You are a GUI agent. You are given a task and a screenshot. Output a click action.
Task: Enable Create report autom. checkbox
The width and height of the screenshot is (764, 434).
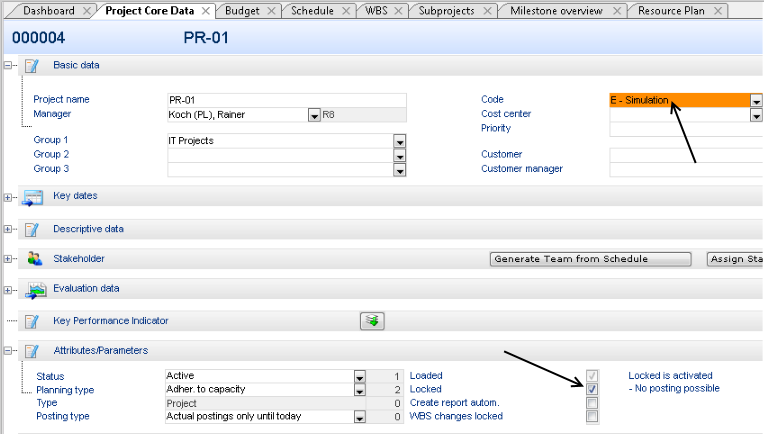tap(592, 403)
